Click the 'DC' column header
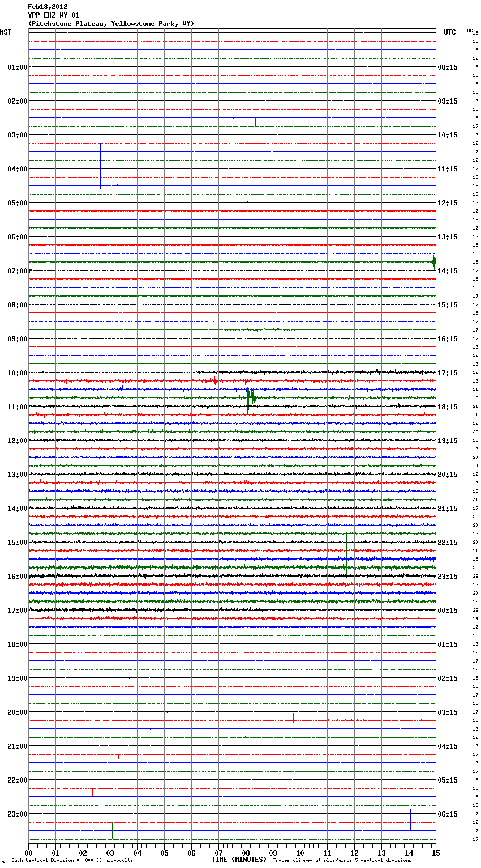The image size is (481, 868). [470, 31]
